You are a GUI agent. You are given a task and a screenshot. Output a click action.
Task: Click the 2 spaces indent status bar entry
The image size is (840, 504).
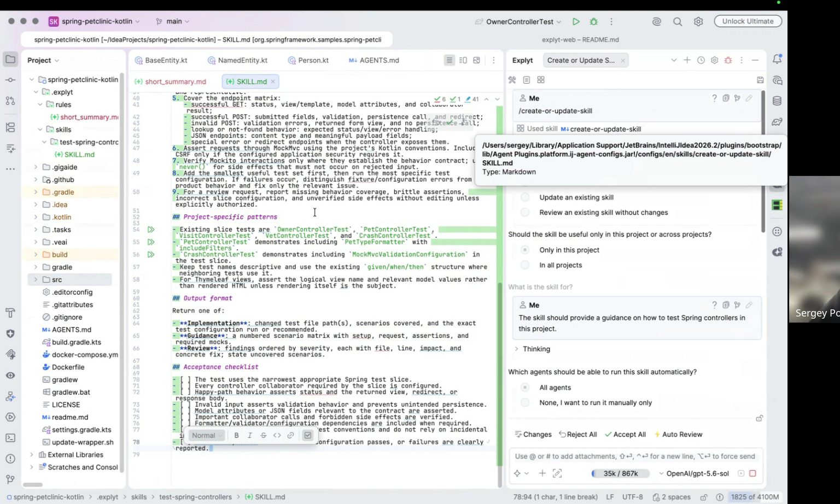[x=670, y=497]
